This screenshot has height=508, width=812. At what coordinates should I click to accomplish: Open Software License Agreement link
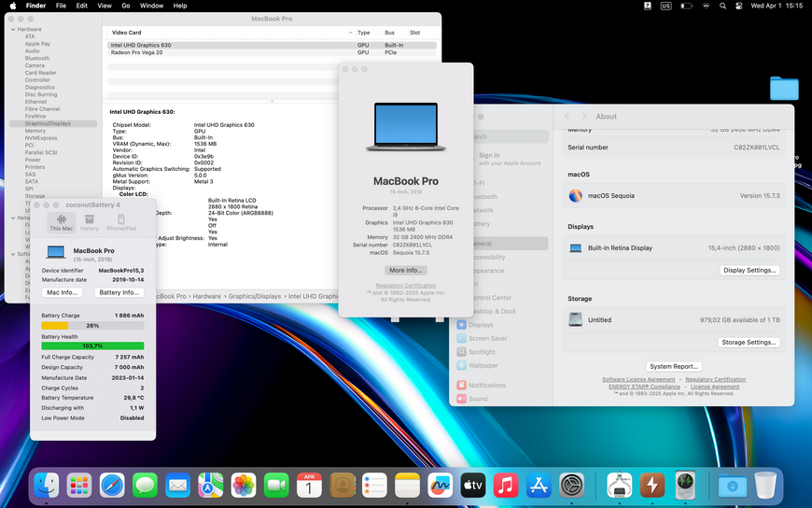(638, 379)
